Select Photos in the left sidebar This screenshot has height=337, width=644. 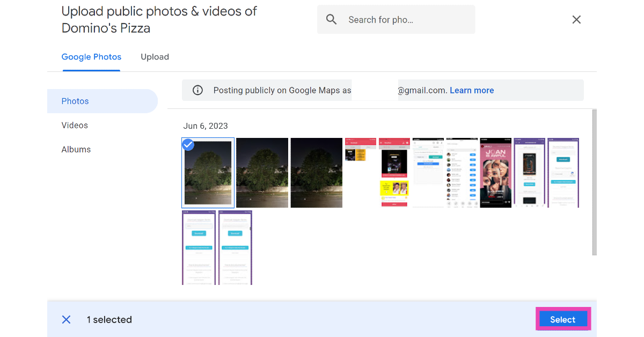(x=75, y=101)
